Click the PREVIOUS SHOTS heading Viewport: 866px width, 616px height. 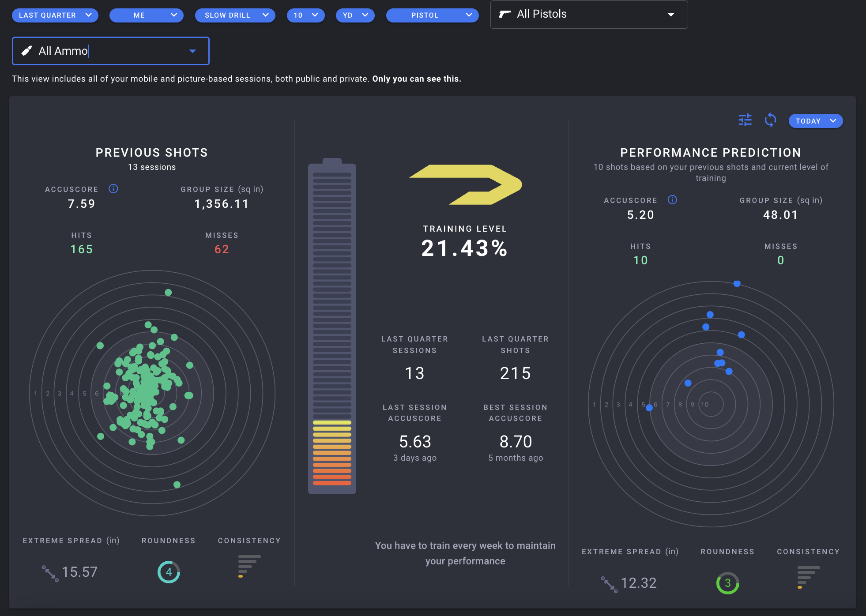[152, 153]
